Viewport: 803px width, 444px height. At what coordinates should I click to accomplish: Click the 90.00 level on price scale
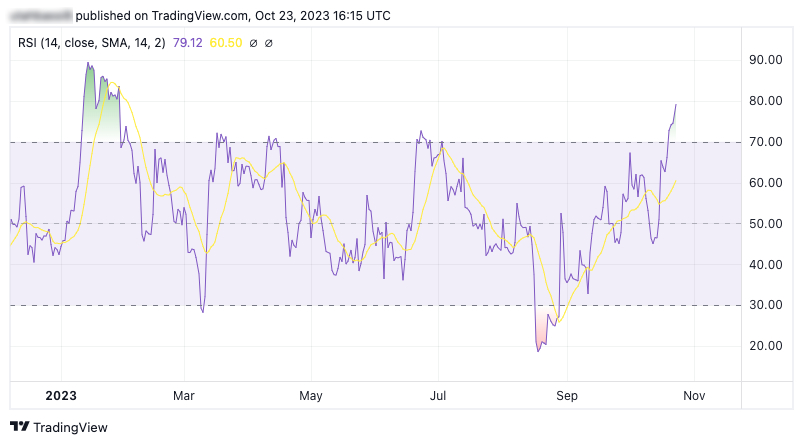tap(765, 60)
